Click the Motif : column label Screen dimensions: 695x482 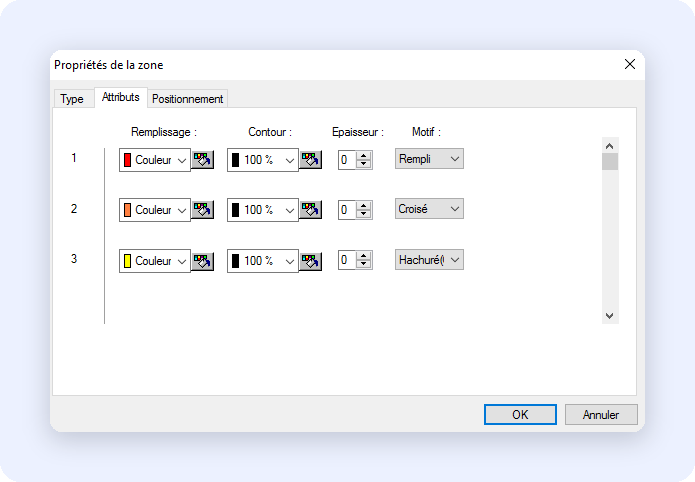426,132
